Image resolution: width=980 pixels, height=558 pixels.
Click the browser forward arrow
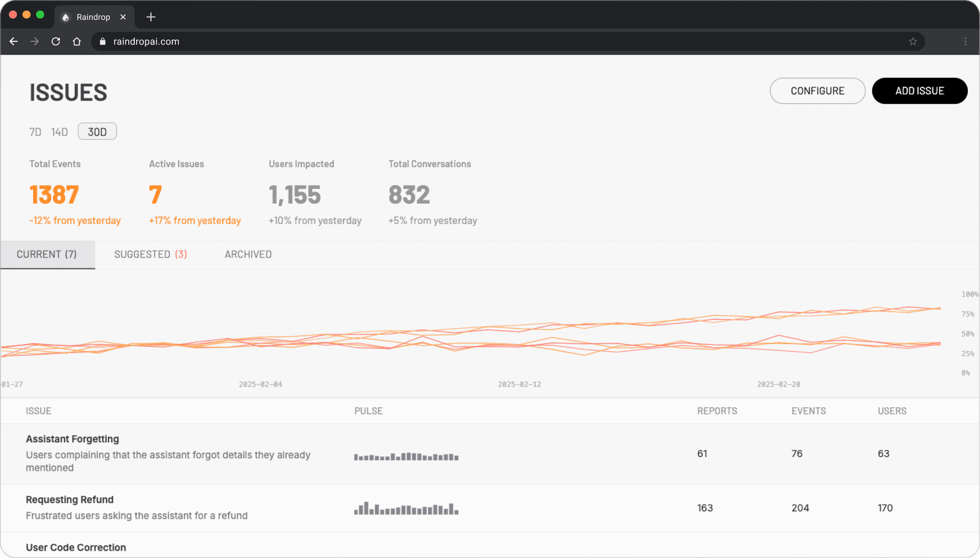click(35, 41)
